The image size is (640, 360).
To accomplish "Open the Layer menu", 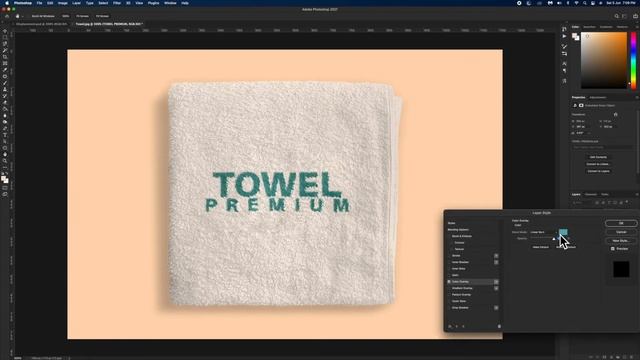I will tap(76, 3).
